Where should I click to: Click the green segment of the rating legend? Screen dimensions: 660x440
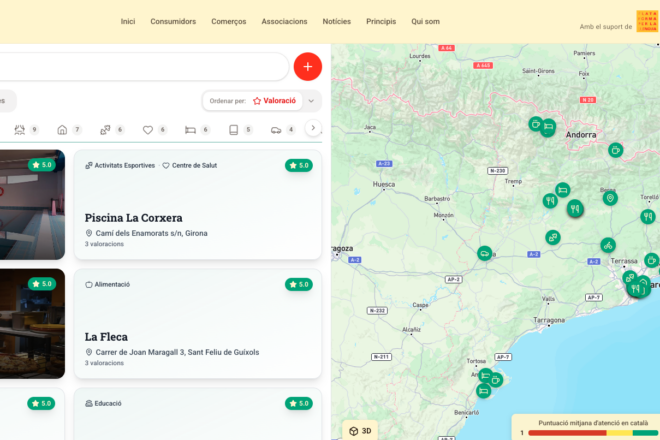pyautogui.click(x=645, y=433)
